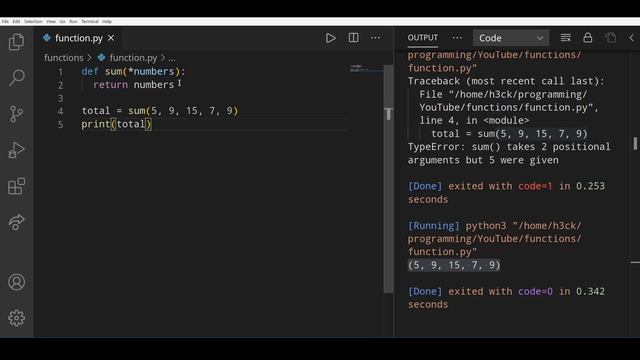Open the Source Control view

click(x=16, y=114)
